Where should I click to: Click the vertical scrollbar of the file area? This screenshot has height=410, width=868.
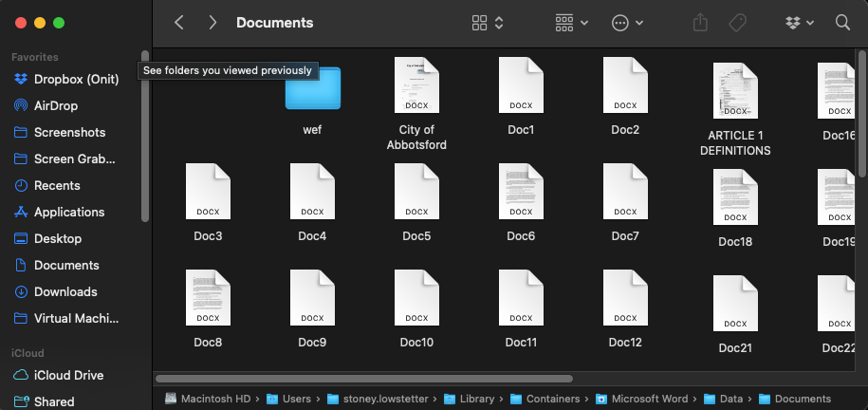(x=862, y=114)
